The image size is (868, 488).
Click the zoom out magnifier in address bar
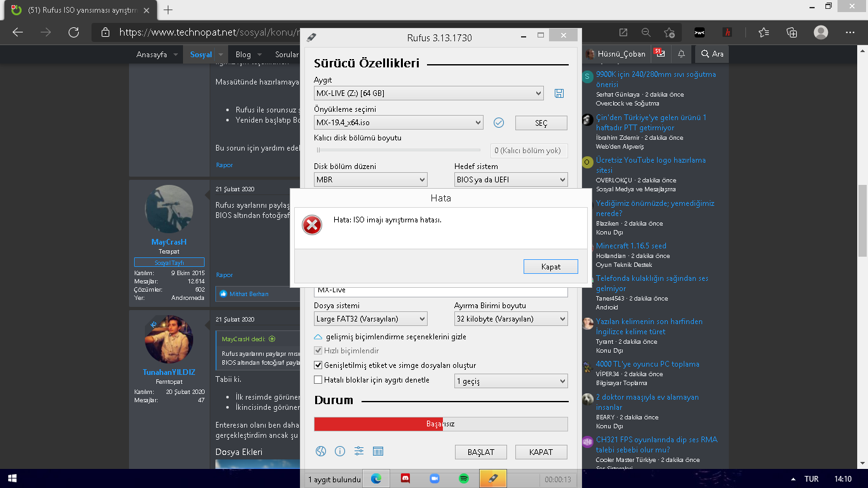[646, 32]
